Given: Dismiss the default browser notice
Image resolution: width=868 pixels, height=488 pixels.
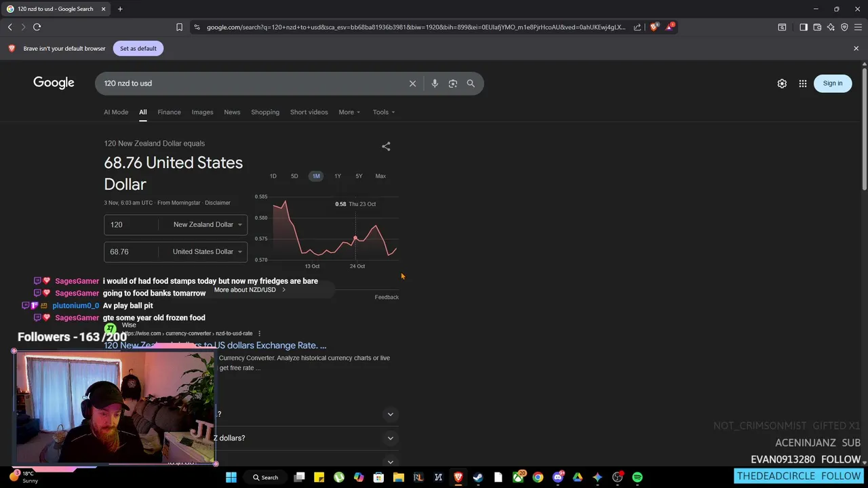Looking at the screenshot, I should 856,48.
